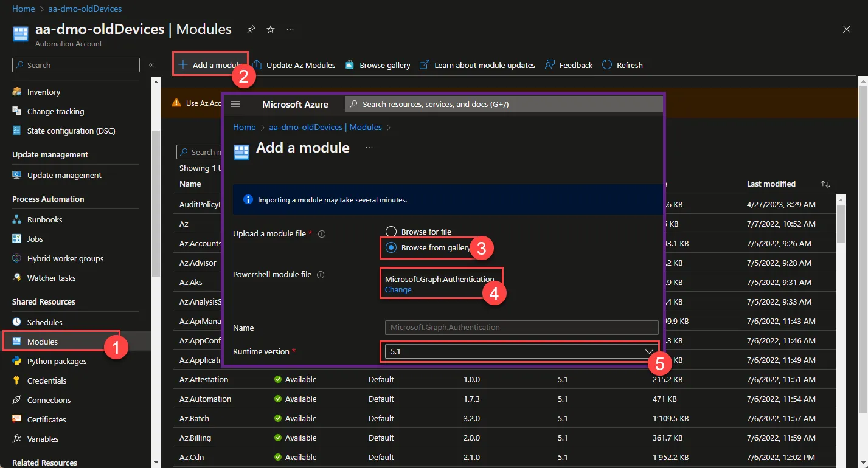Open Python packages in the sidebar
Image resolution: width=868 pixels, height=468 pixels.
point(57,361)
